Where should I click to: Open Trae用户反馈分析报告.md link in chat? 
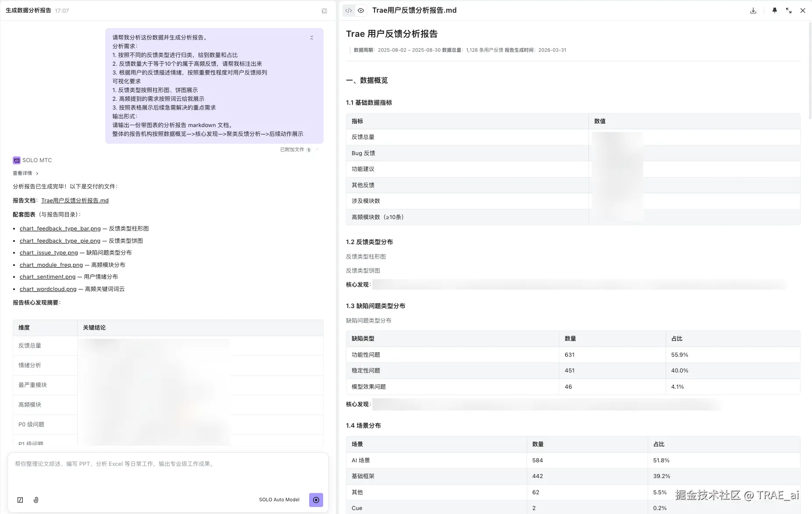coord(75,201)
